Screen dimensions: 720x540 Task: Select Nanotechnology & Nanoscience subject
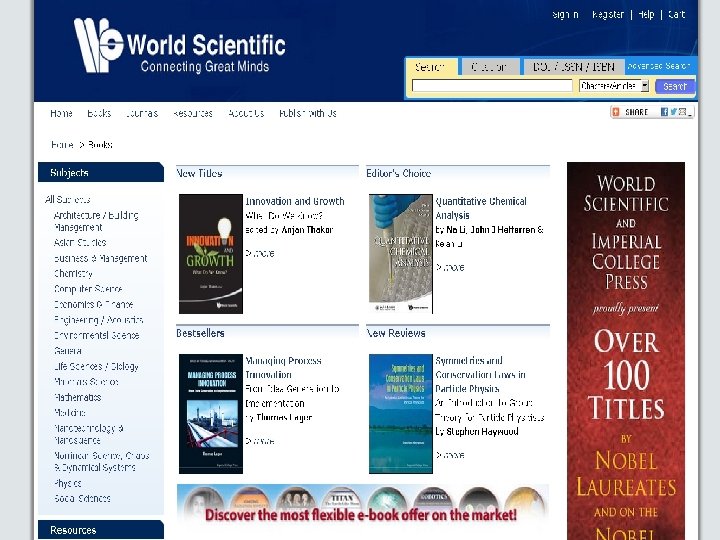coord(89,434)
